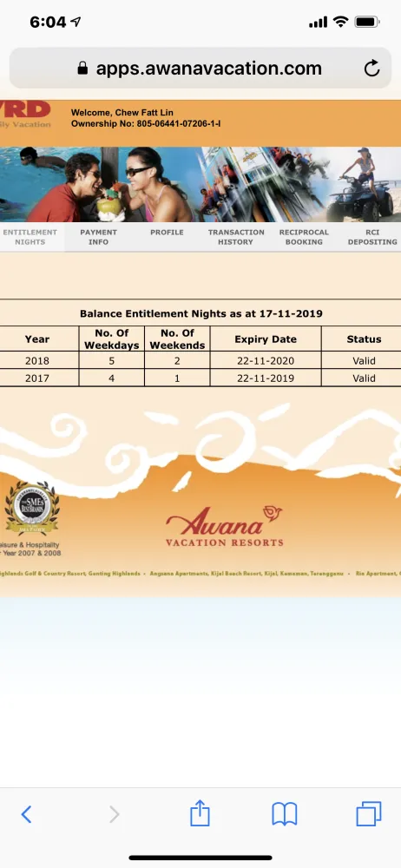Image resolution: width=401 pixels, height=868 pixels.
Task: Open the Transaction History tab
Action: tap(236, 237)
